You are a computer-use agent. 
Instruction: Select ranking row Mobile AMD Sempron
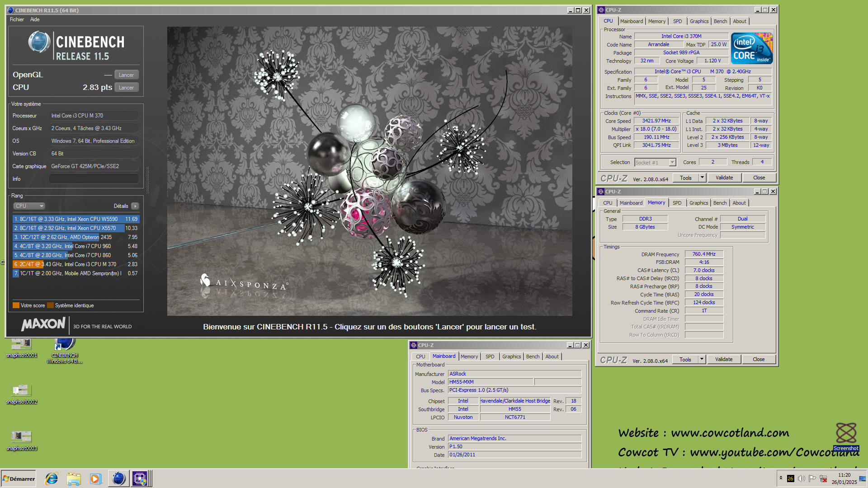[76, 273]
